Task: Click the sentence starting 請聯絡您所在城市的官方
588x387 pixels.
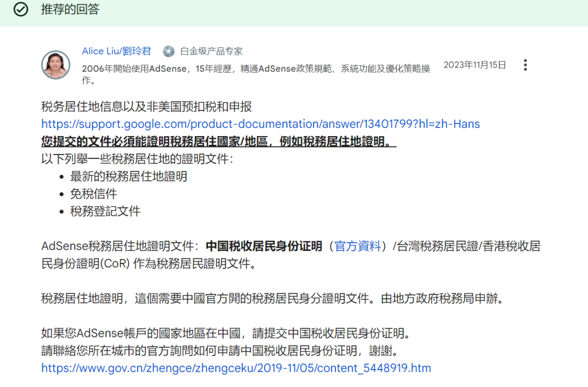Action: (220, 351)
